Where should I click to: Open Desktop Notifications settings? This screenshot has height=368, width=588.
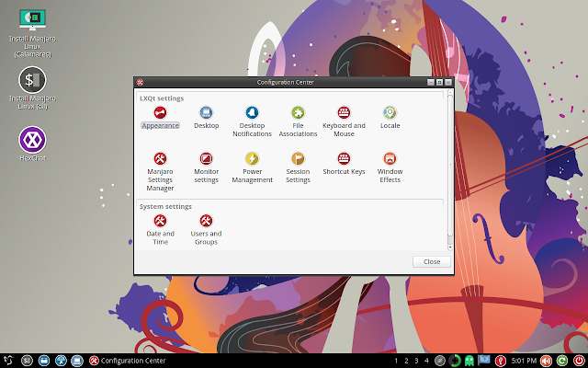tap(252, 121)
